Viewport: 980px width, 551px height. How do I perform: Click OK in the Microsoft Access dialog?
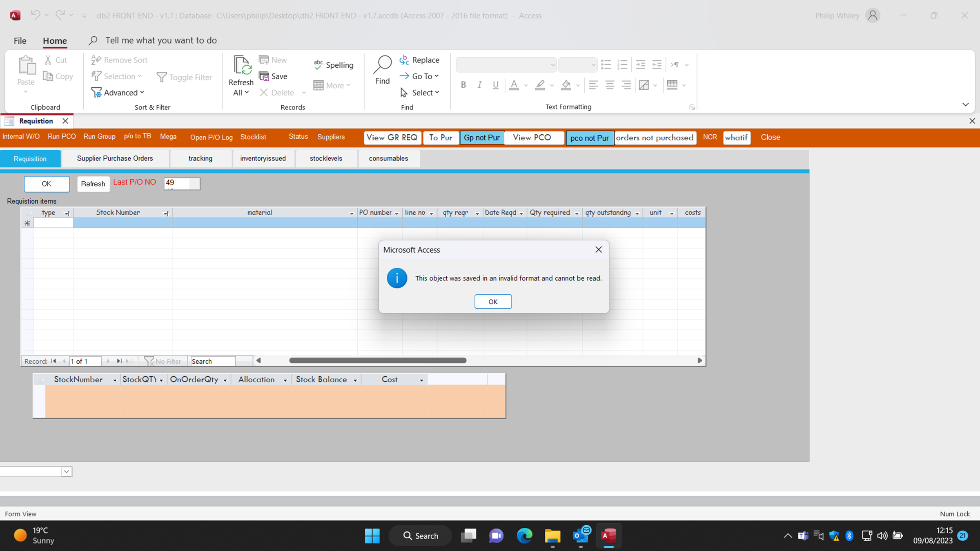pos(493,302)
